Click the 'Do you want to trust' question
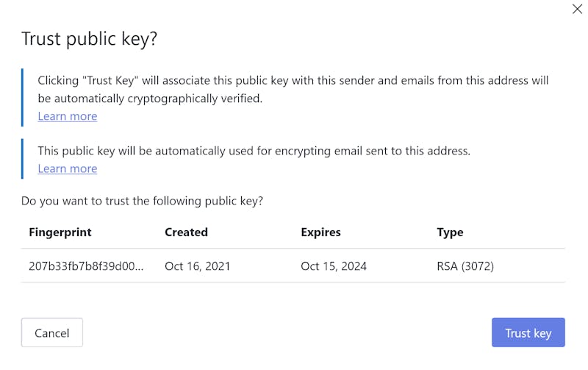Viewport: 588px width, 370px height. (142, 201)
